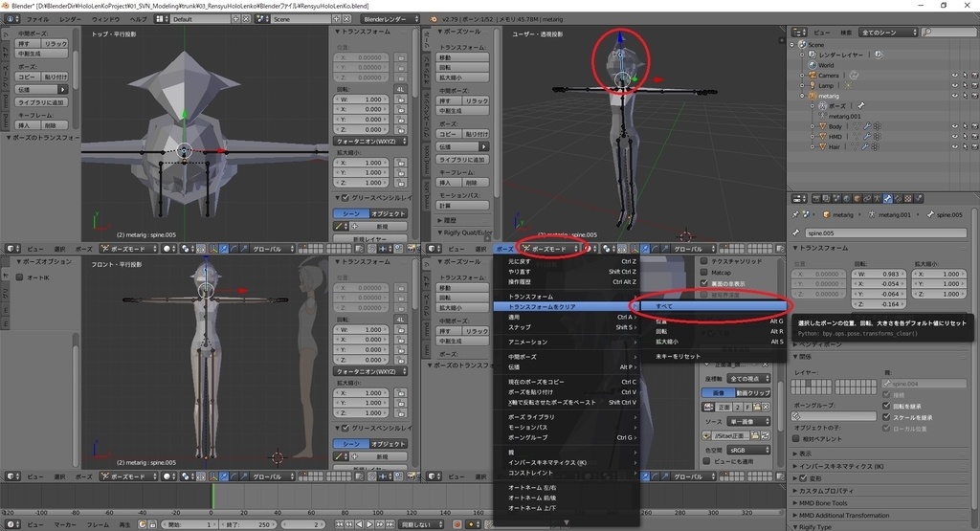
Task: Open アニメーション submenu in pose menu
Action: coord(566,342)
